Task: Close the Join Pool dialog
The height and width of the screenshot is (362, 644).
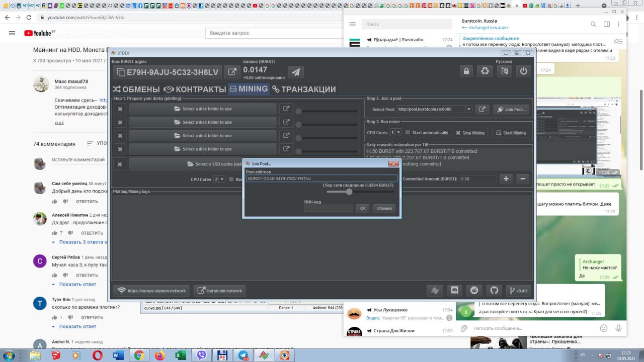Action: pos(393,164)
